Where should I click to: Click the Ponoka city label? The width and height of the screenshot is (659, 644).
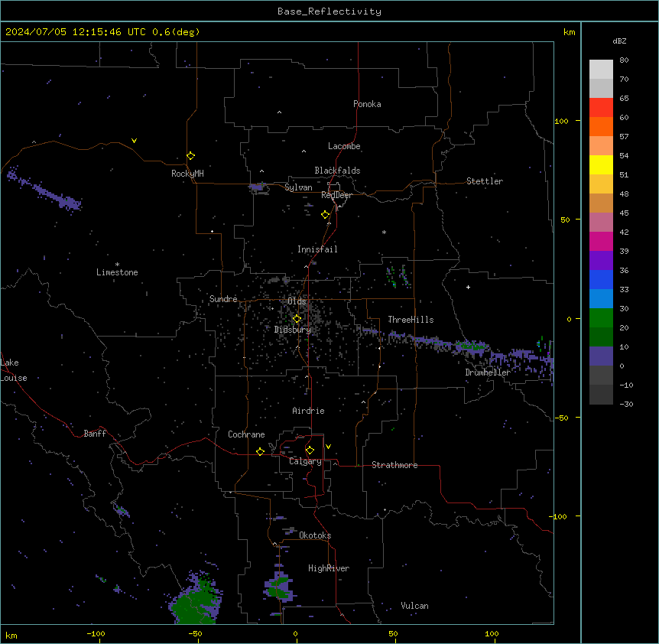coord(367,104)
